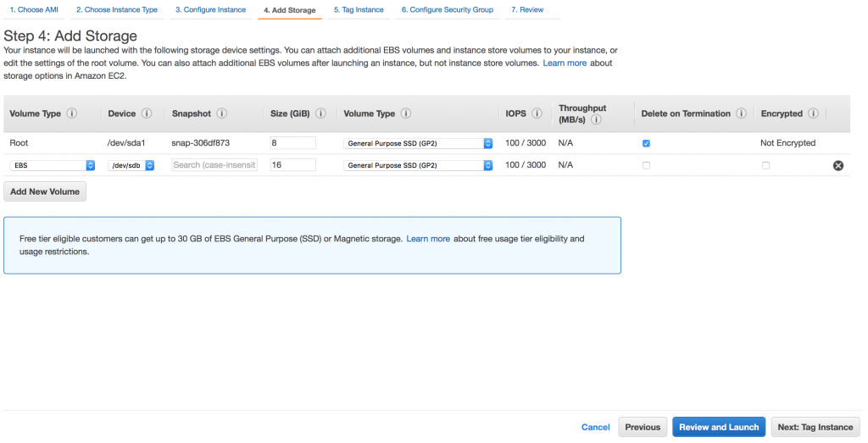Switch to 2. Choose Instance Type tab

(116, 10)
